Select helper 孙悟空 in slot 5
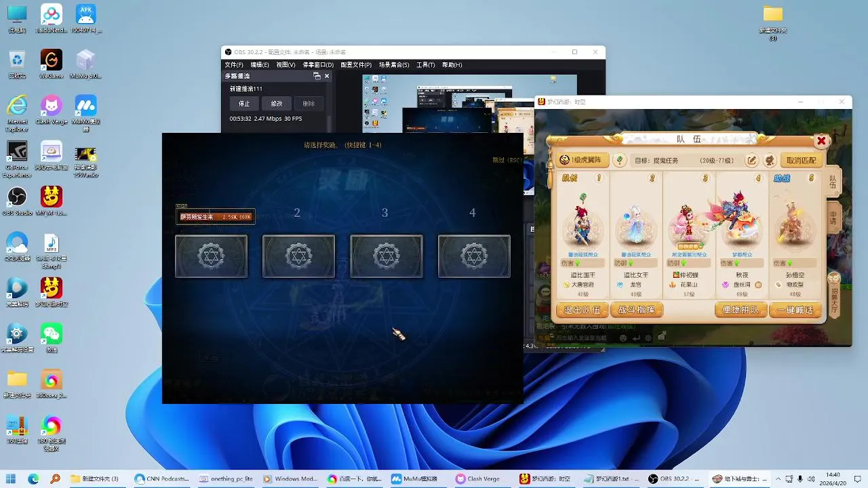The width and height of the screenshot is (868, 488). coord(795,235)
